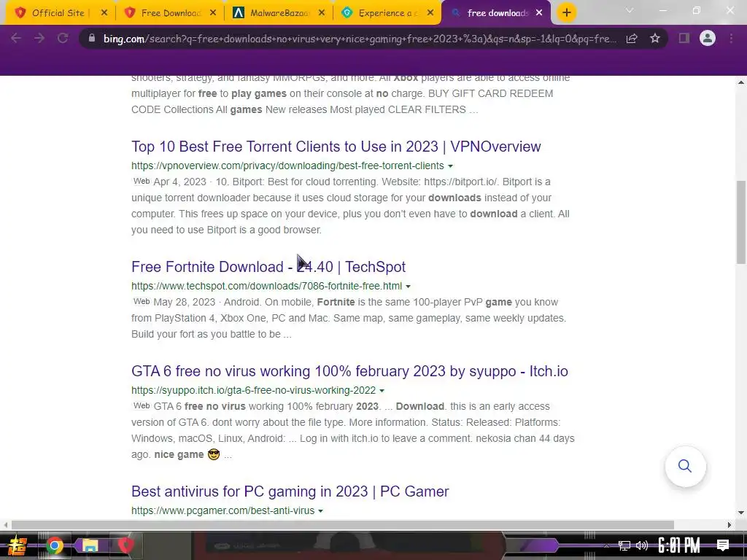Open the techspot.com URL link
The width and height of the screenshot is (747, 560).
pyautogui.click(x=267, y=286)
